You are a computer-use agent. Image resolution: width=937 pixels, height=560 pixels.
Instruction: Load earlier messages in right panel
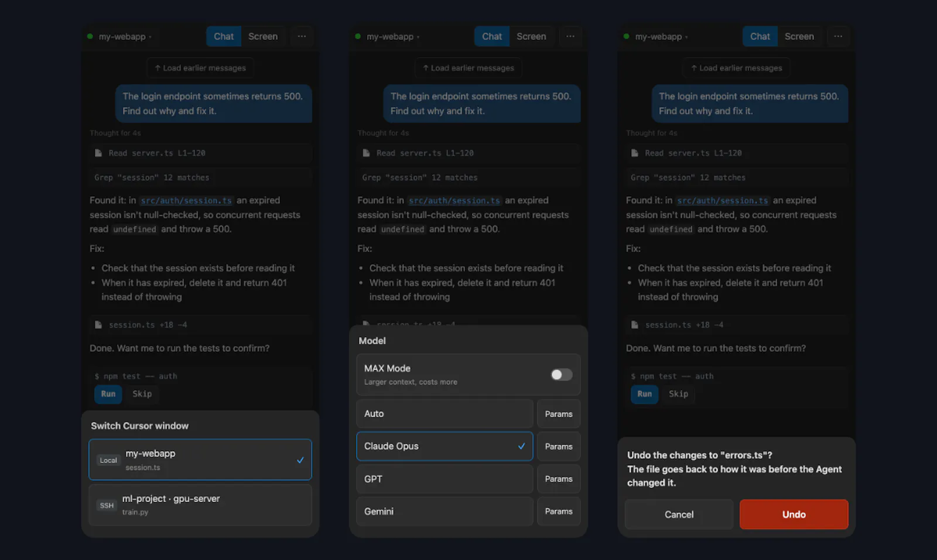[x=736, y=68]
